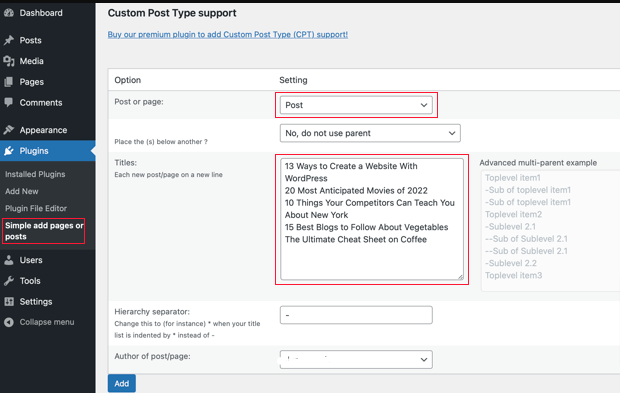Click the 'Custom Post Type support' heading

tap(172, 13)
